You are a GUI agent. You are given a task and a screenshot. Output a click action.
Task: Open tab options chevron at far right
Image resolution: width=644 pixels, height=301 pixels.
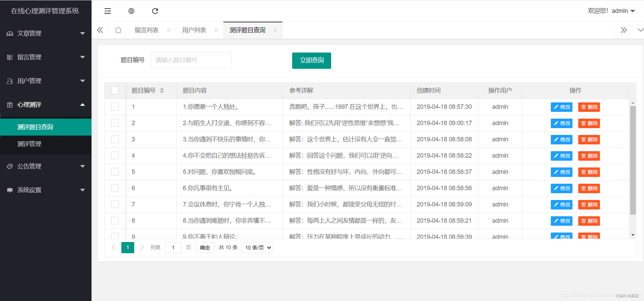(640, 30)
